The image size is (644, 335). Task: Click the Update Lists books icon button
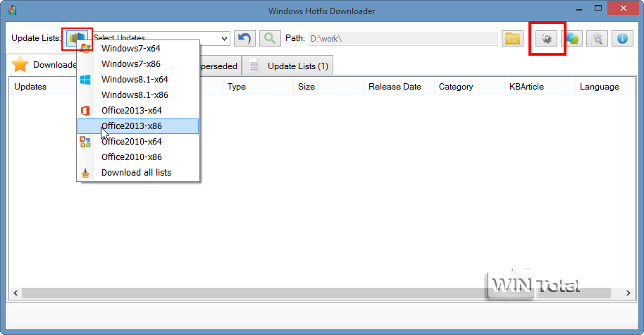click(x=78, y=38)
